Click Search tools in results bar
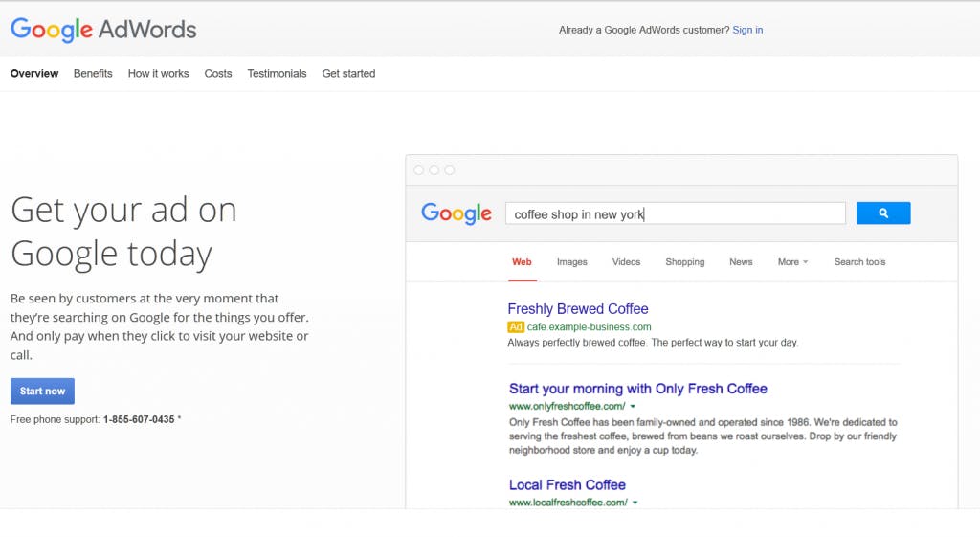Viewport: 980px width, 537px height. (859, 262)
